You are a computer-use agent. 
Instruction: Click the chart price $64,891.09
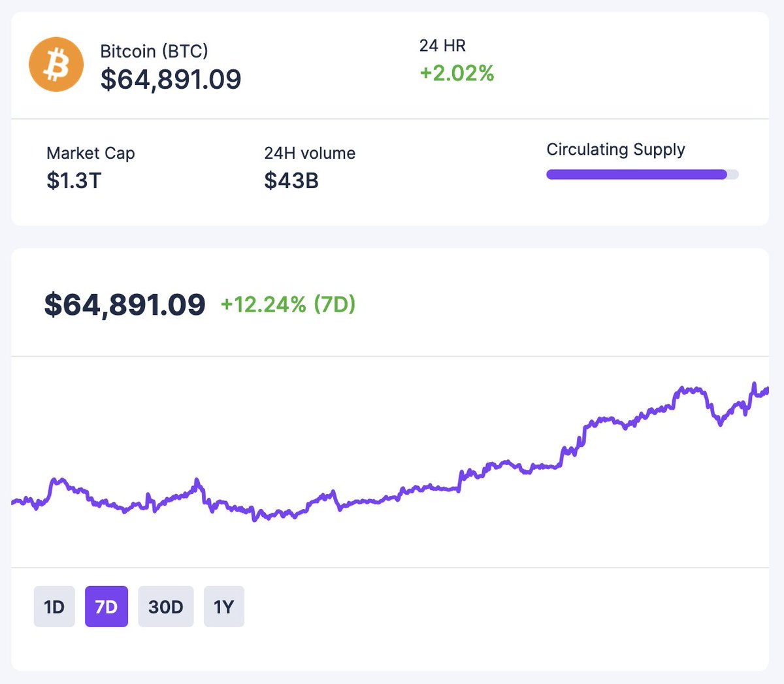pyautogui.click(x=125, y=305)
